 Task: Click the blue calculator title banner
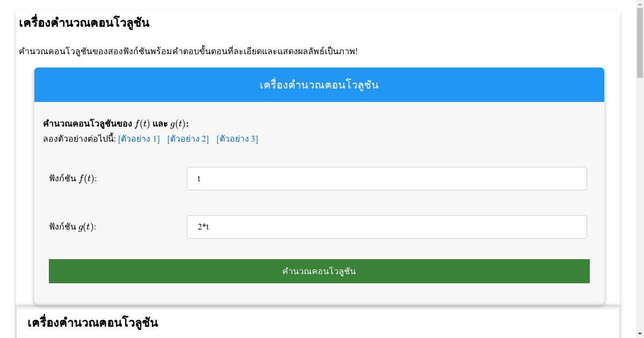pos(319,84)
